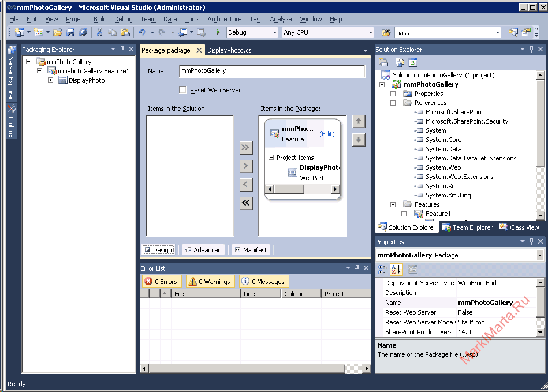
Task: Switch to Team Explorer tab
Action: click(468, 227)
